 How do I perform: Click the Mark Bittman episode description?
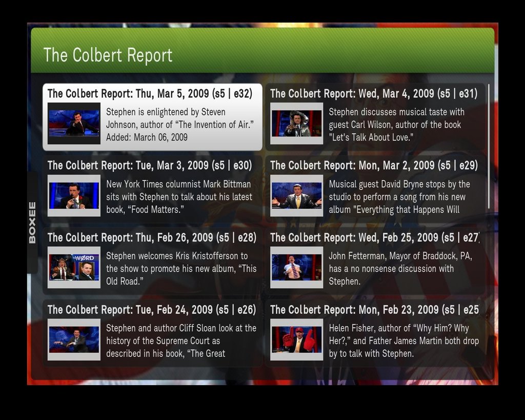[x=179, y=197]
